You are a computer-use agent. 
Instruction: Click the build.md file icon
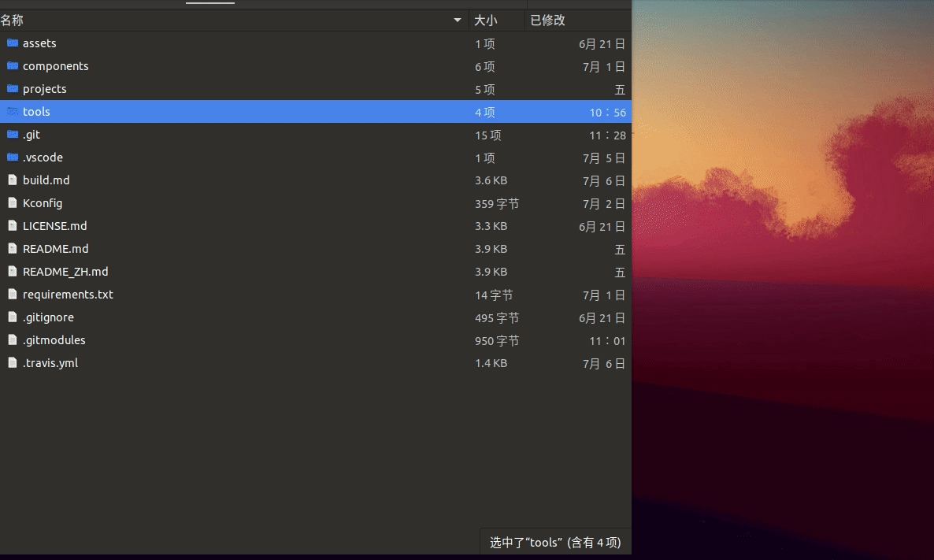pos(13,180)
